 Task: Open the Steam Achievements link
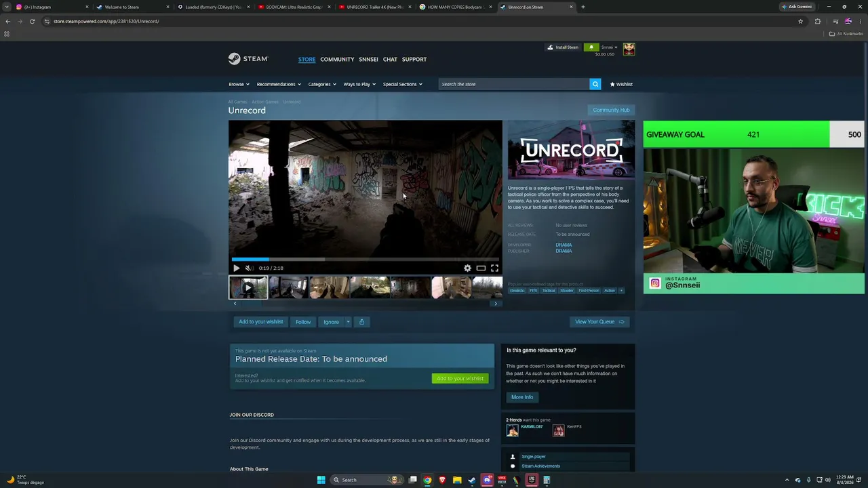(x=540, y=466)
